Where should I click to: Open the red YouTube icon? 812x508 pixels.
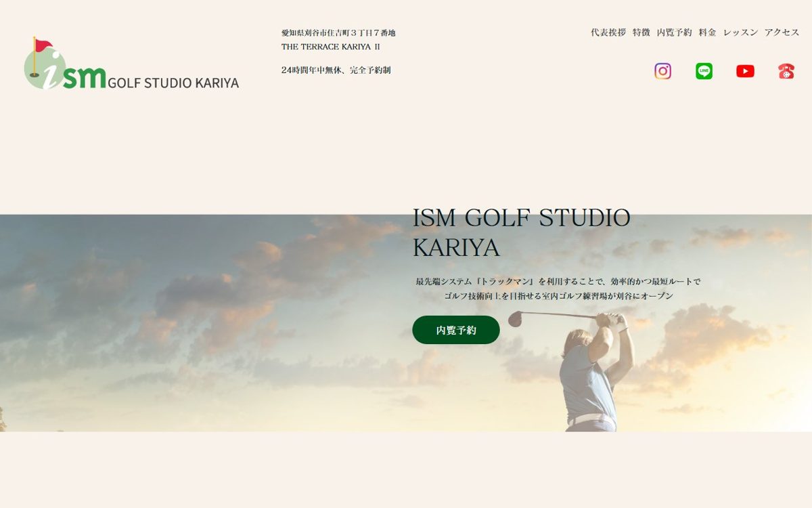[745, 71]
